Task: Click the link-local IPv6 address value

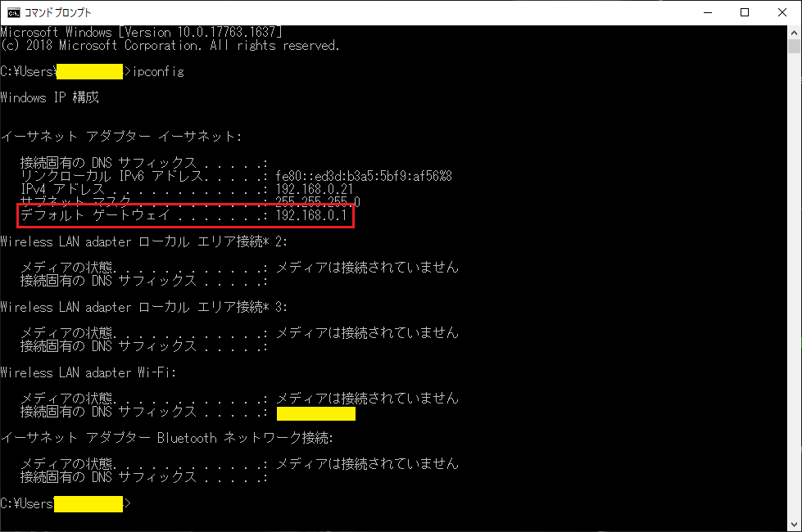Action: (364, 176)
